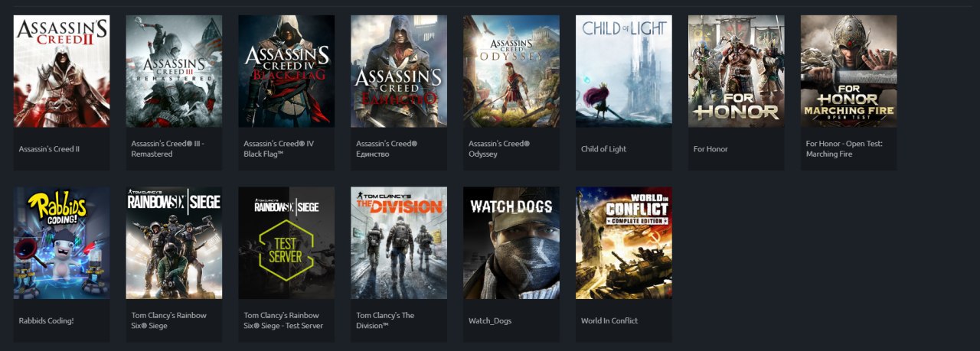The width and height of the screenshot is (980, 351).
Task: Open the Assassin's Creed Odyssey cover
Action: point(511,71)
